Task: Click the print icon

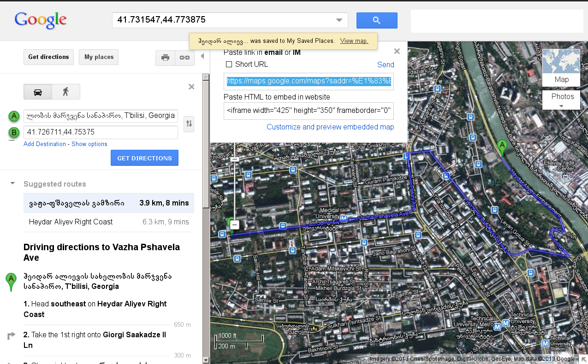Action: coord(165,58)
